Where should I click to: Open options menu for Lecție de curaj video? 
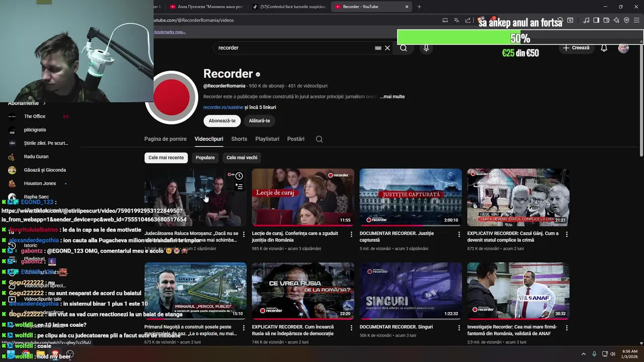[x=351, y=234]
